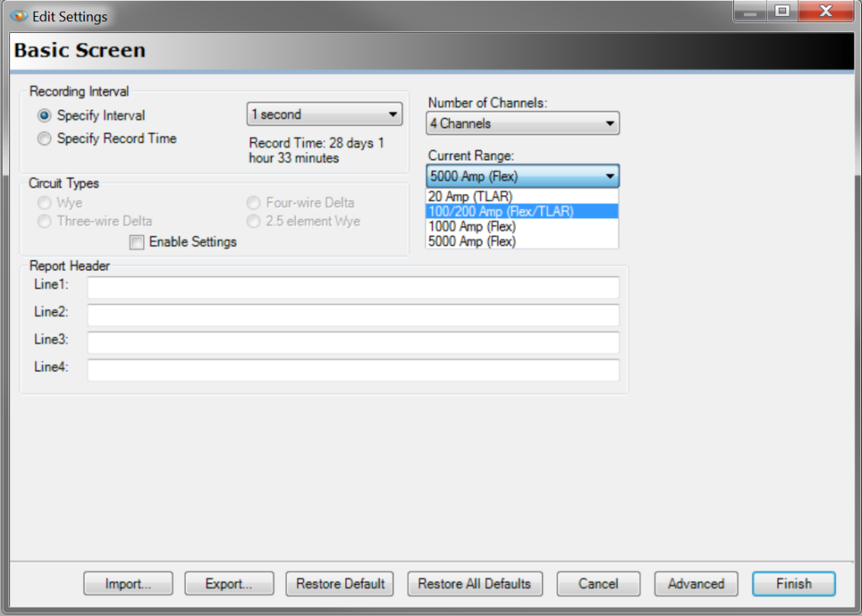Select the Specify Record Time option
Image resolution: width=862 pixels, height=616 pixels.
click(45, 139)
